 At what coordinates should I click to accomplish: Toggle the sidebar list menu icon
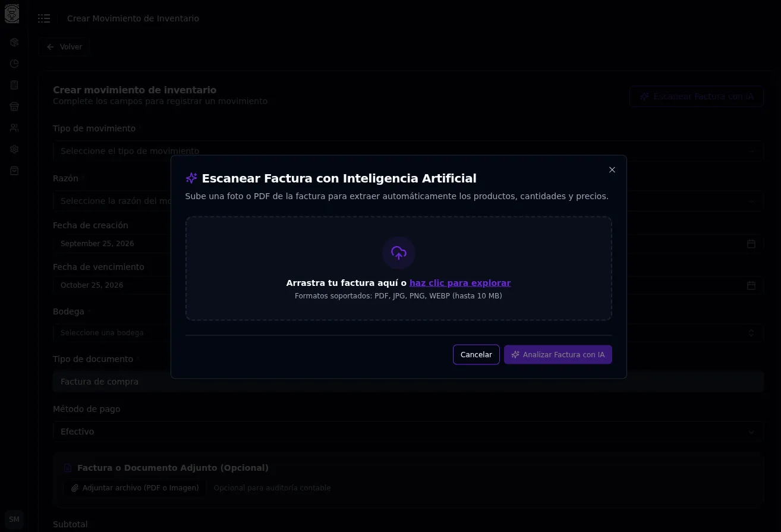point(44,18)
